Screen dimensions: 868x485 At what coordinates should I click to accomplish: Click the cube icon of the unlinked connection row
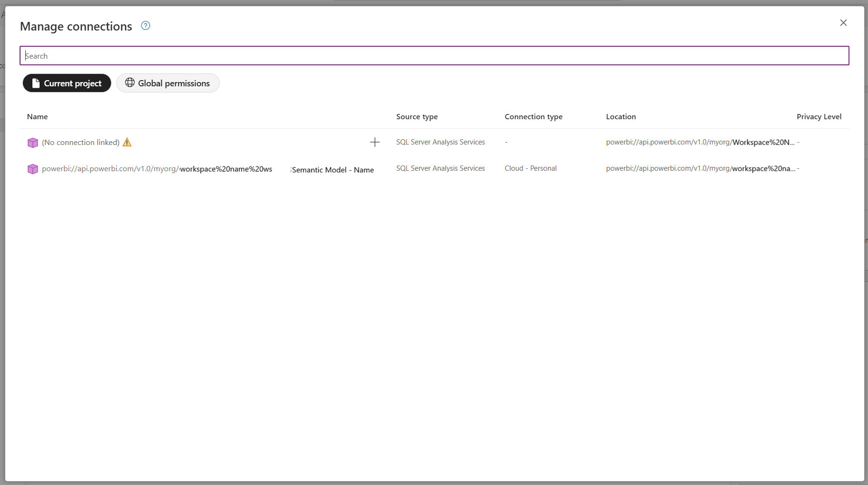coord(32,143)
